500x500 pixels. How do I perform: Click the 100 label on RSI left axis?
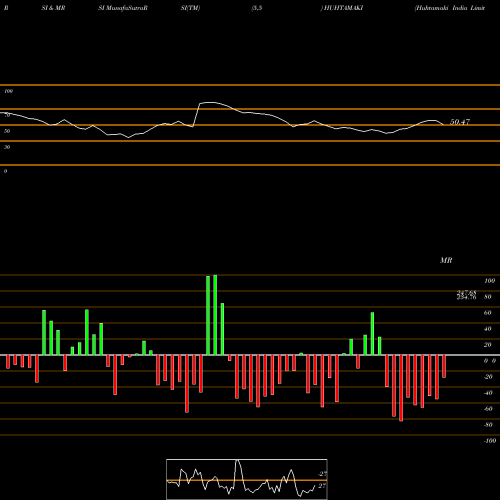click(x=9, y=91)
